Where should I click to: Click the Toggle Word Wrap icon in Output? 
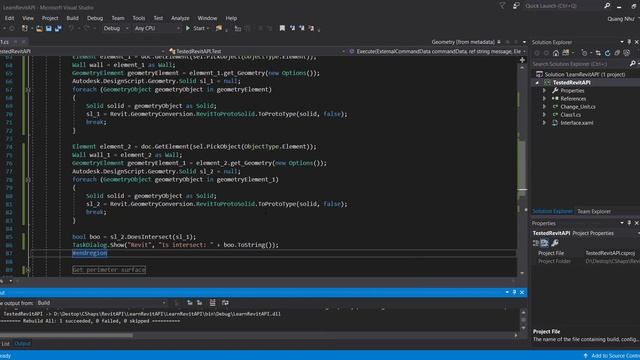coord(225,303)
